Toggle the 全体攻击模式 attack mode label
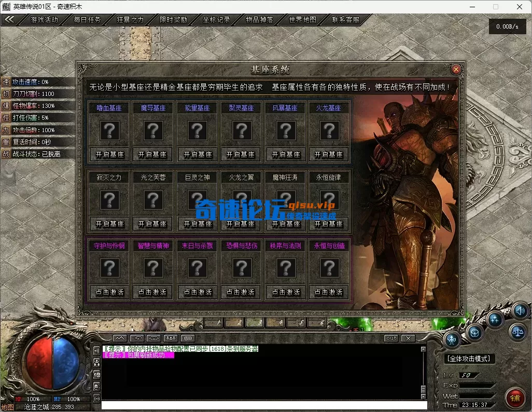Viewport: 532px width, 412px height. (x=469, y=359)
